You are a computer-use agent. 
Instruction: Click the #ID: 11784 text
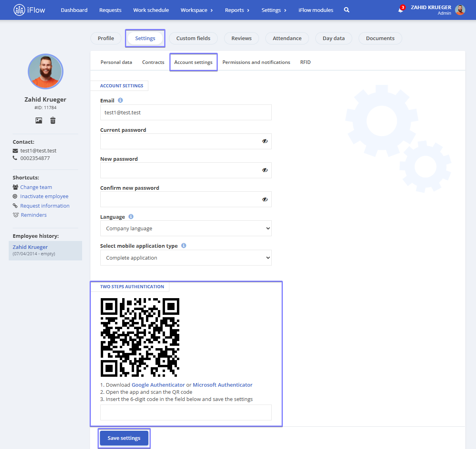tap(46, 108)
